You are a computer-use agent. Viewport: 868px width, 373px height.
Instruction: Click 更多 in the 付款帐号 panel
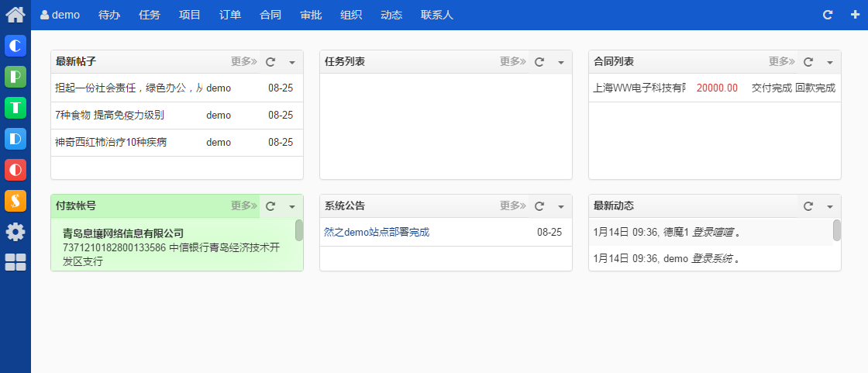(x=244, y=206)
